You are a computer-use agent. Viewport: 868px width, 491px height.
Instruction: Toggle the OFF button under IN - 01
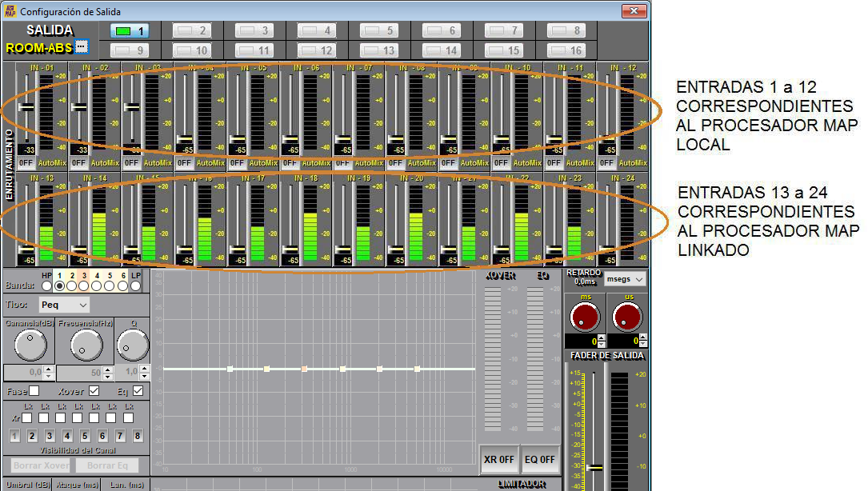click(26, 162)
